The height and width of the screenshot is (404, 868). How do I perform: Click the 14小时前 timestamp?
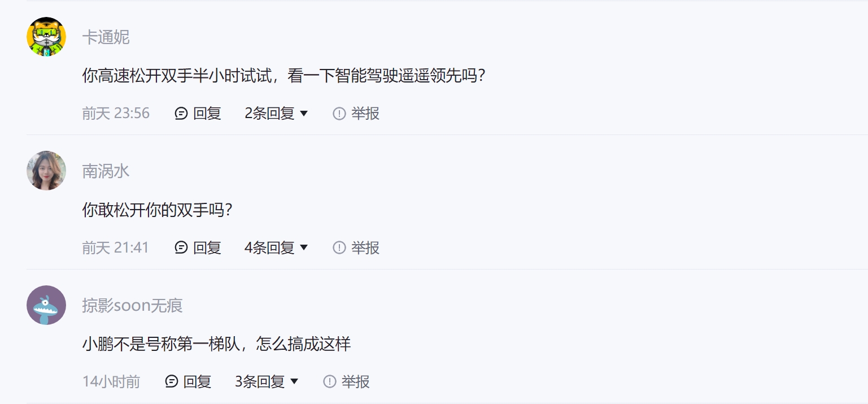pyautogui.click(x=111, y=381)
